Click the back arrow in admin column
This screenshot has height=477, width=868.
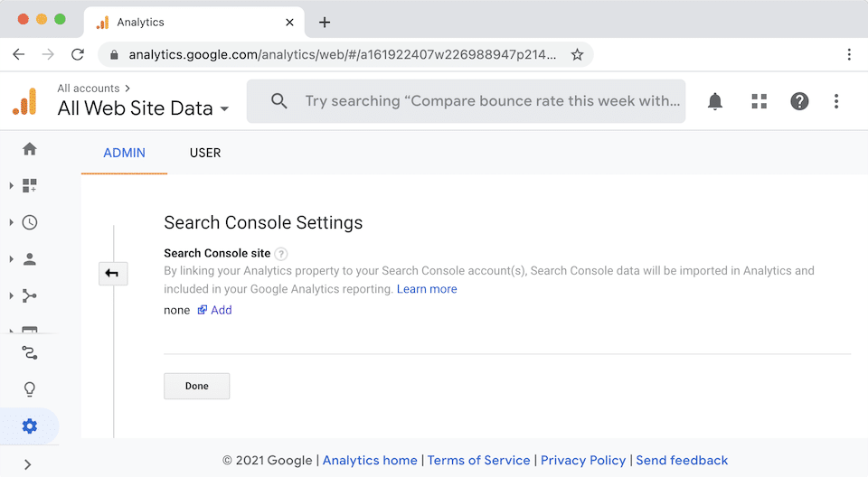[113, 274]
